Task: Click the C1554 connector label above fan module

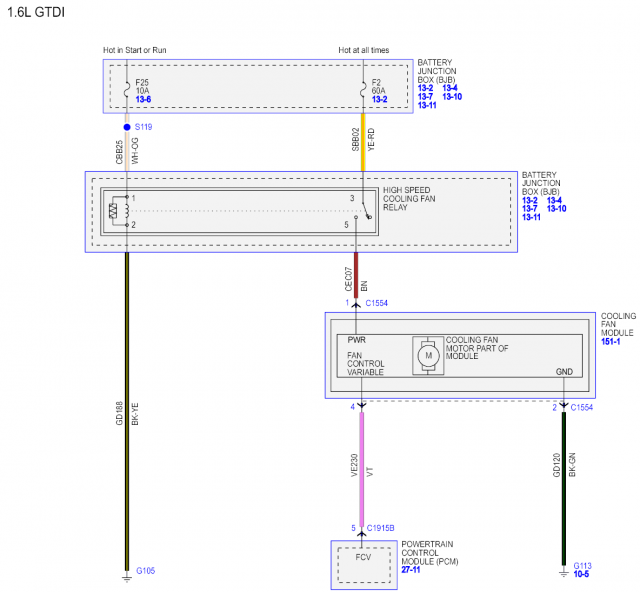Action: point(376,303)
